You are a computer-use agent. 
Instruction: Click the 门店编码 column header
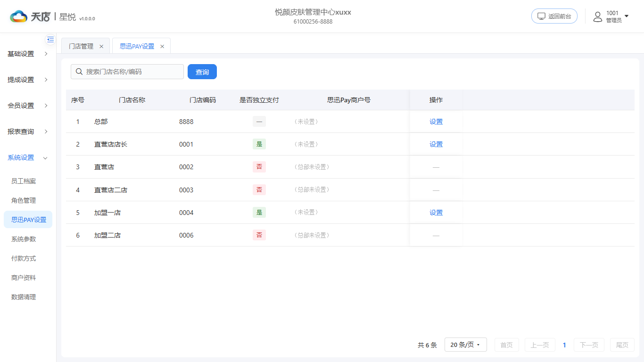203,100
